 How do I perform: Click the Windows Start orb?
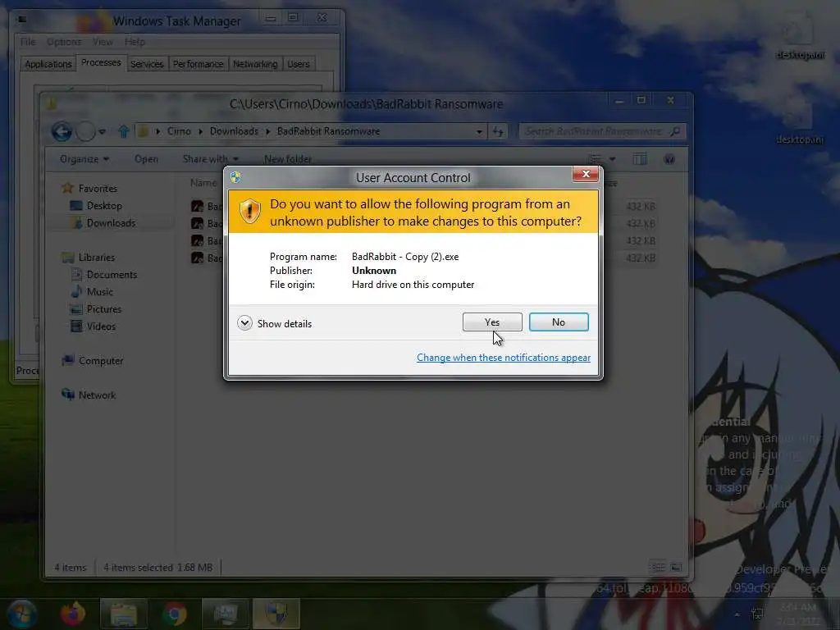click(x=22, y=614)
